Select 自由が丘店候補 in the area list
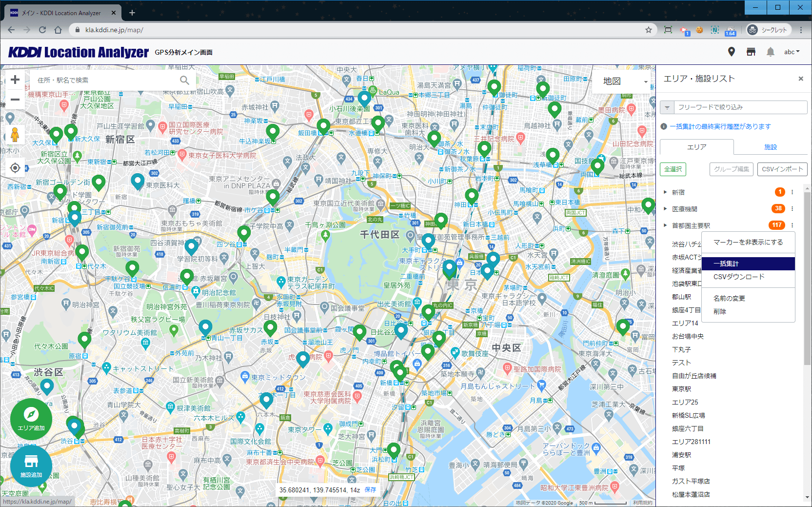 pos(694,376)
